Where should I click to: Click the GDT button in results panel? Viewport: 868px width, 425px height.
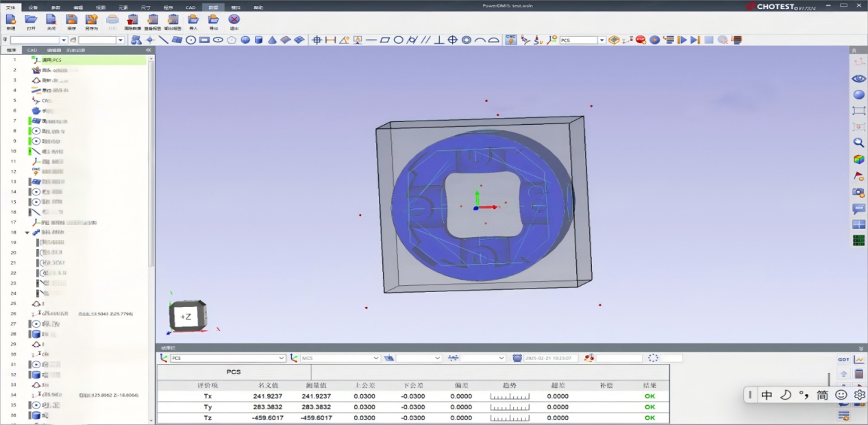(843, 359)
